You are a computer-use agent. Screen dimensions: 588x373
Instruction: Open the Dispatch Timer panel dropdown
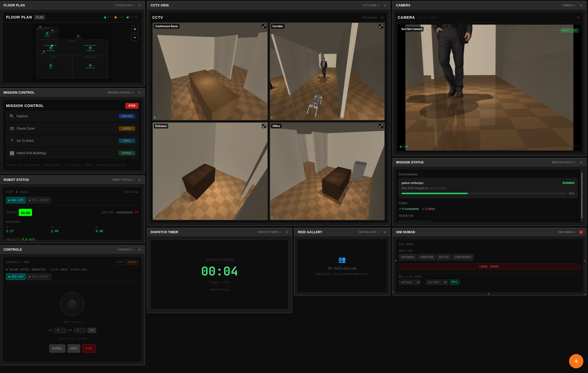(x=270, y=232)
